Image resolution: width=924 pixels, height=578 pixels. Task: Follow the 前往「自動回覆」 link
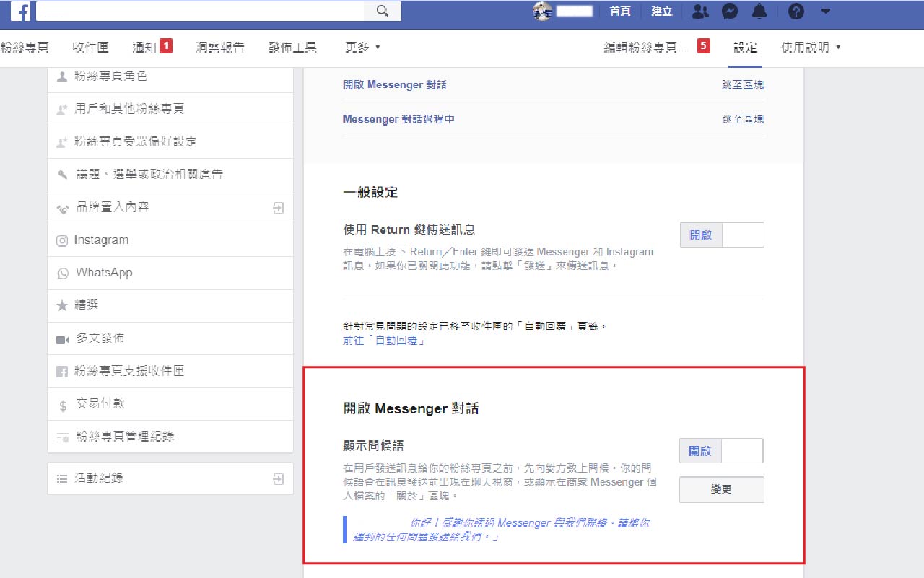(x=384, y=341)
